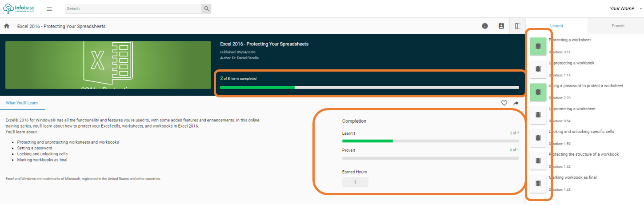This screenshot has height=205, width=644.
Task: Select Unprotecting a worksheet lesson title
Action: (572, 109)
